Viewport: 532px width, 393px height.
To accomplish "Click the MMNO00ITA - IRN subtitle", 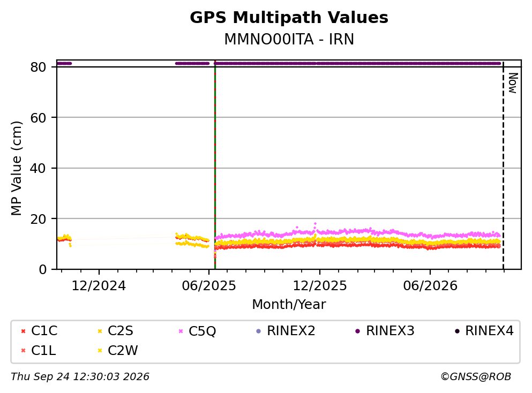I will tap(289, 39).
